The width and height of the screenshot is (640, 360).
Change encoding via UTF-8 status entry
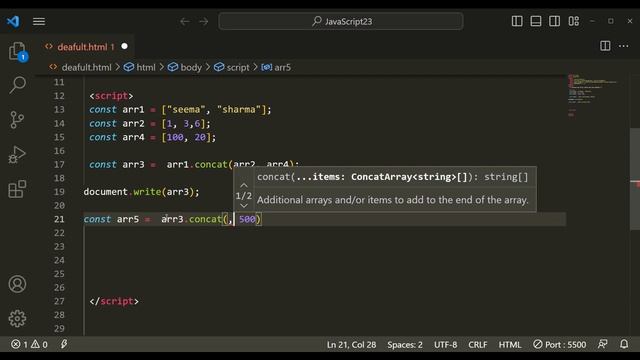coord(445,345)
